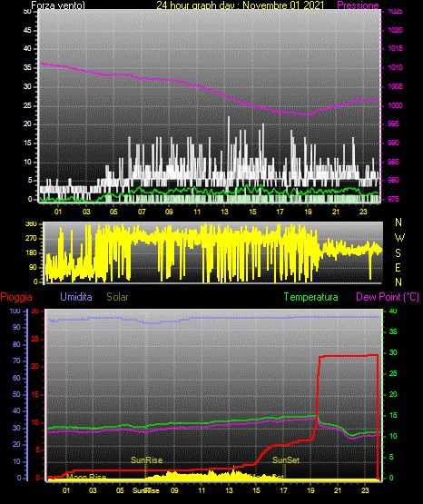Select hour '21' on the bottom chart axis

click(x=338, y=490)
